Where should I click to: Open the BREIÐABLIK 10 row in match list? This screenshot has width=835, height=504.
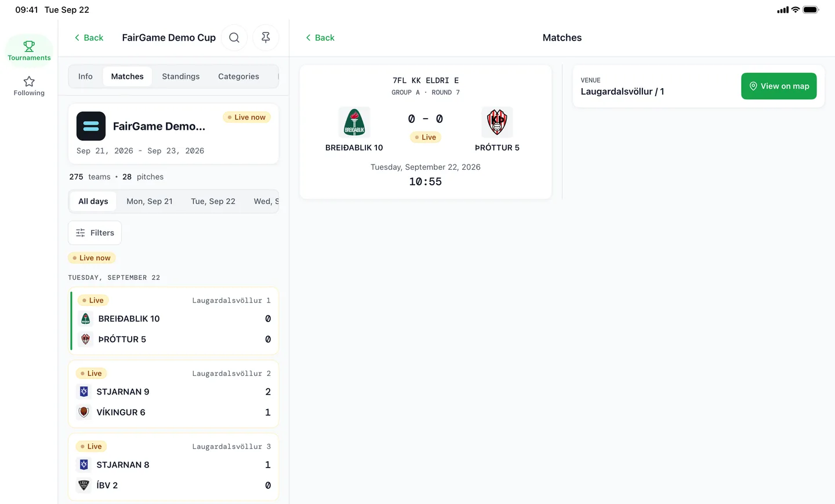point(174,319)
